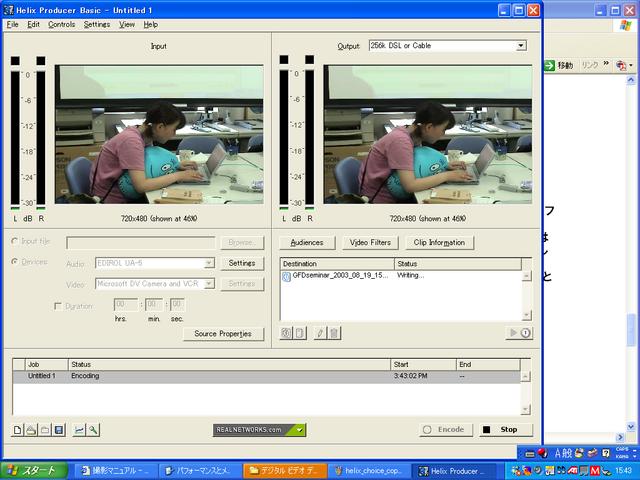Toggle the Duration checkbox
The image size is (640, 480).
[58, 306]
